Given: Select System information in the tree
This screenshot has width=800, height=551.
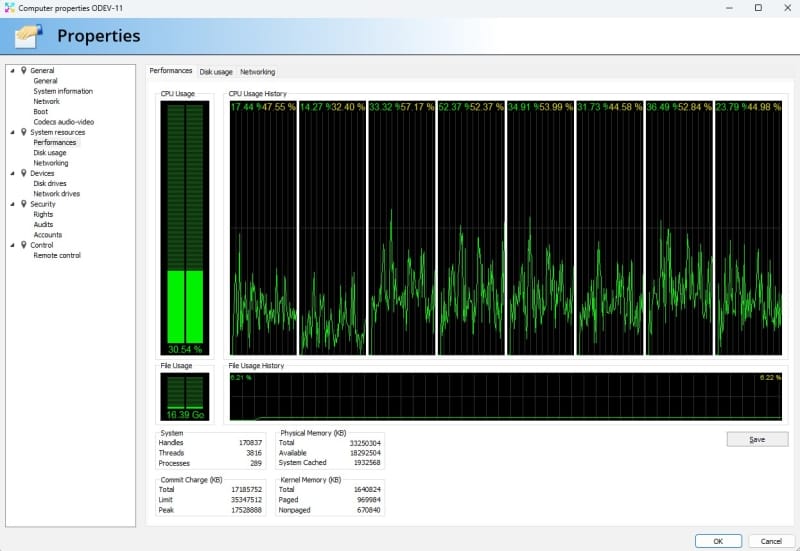Looking at the screenshot, I should pos(63,91).
